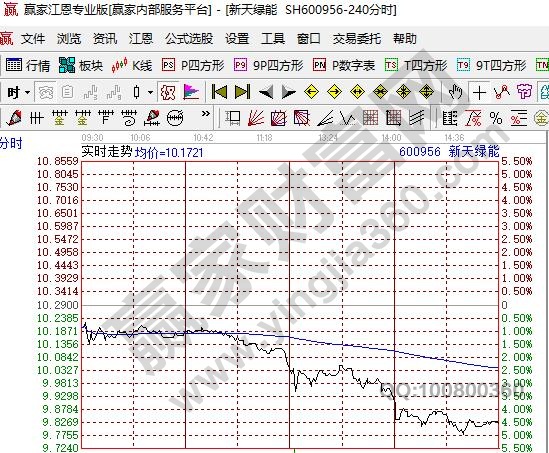Switch to the K线 candlestick chart
The height and width of the screenshot is (453, 549).
[x=132, y=65]
